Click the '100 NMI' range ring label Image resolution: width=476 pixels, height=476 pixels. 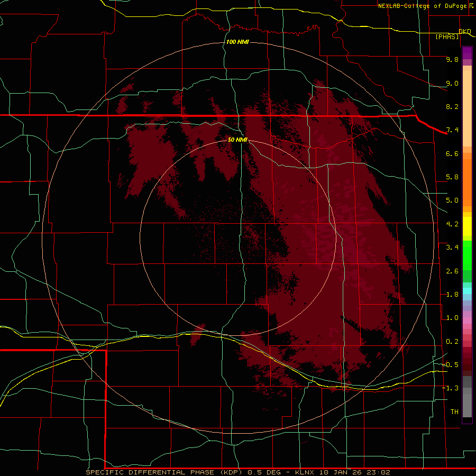click(237, 42)
